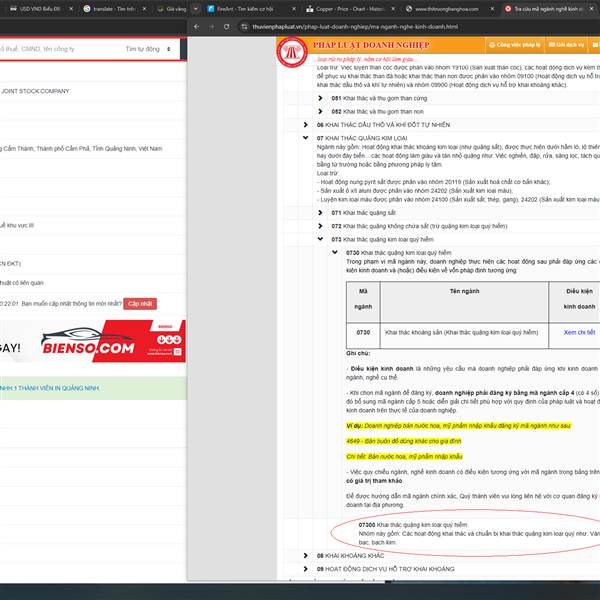Click the Gói dịch vụ menu item
Screen dimensions: 600x600
(x=566, y=45)
